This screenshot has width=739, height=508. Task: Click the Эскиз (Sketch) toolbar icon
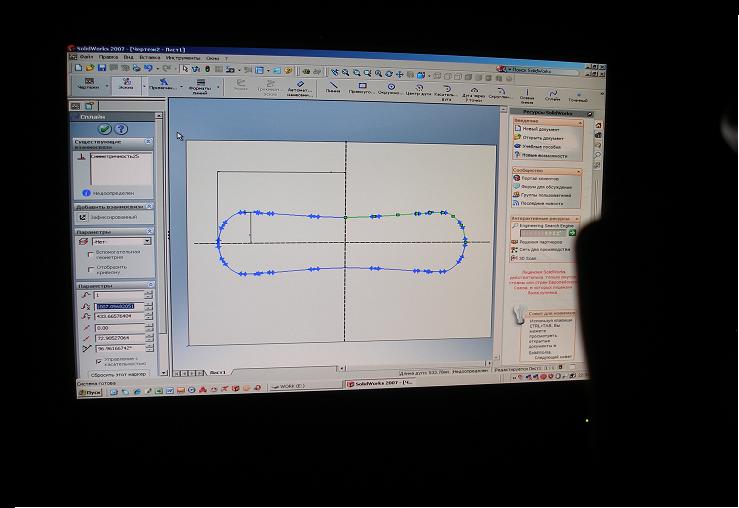127,84
